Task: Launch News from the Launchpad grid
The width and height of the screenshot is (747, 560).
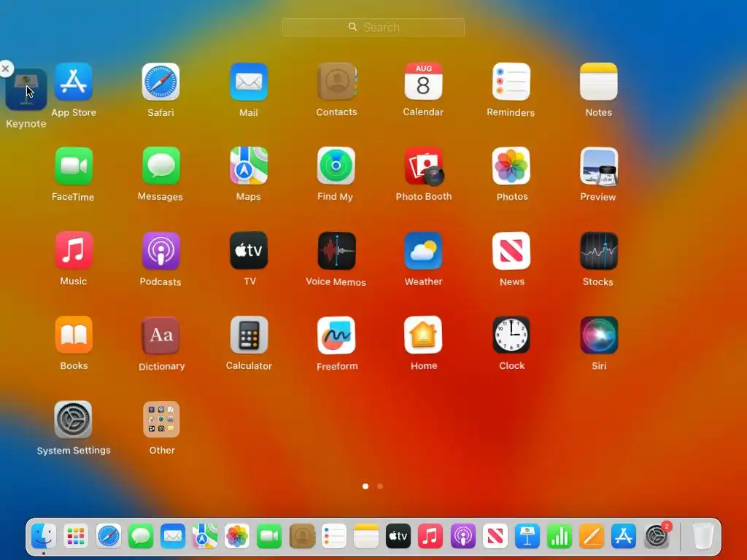Action: pos(511,251)
